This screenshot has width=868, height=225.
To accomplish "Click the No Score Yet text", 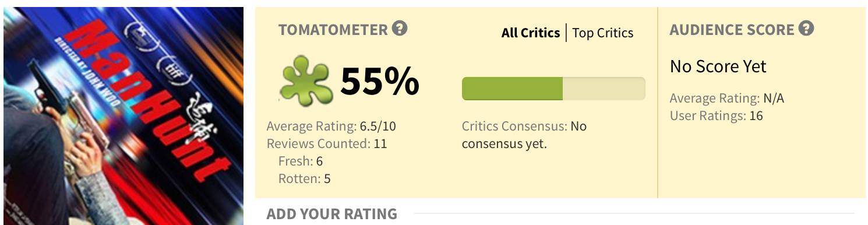I will point(718,66).
